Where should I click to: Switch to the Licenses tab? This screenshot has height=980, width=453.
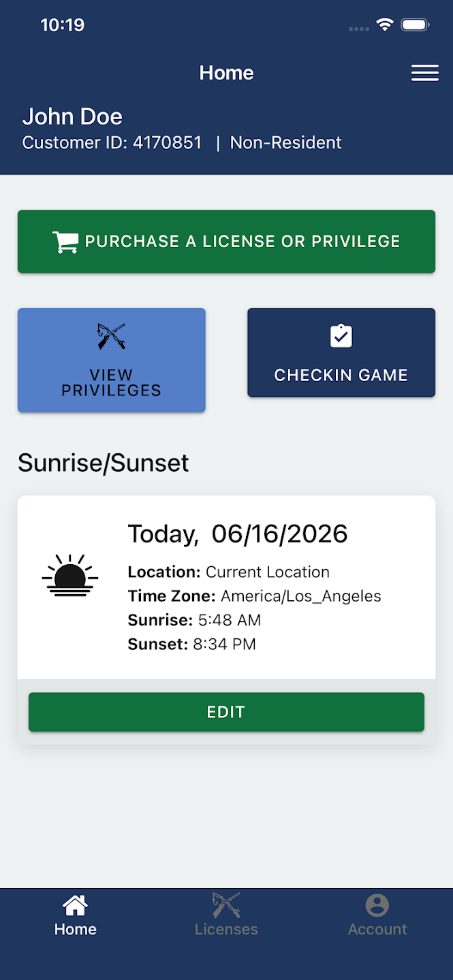(226, 915)
